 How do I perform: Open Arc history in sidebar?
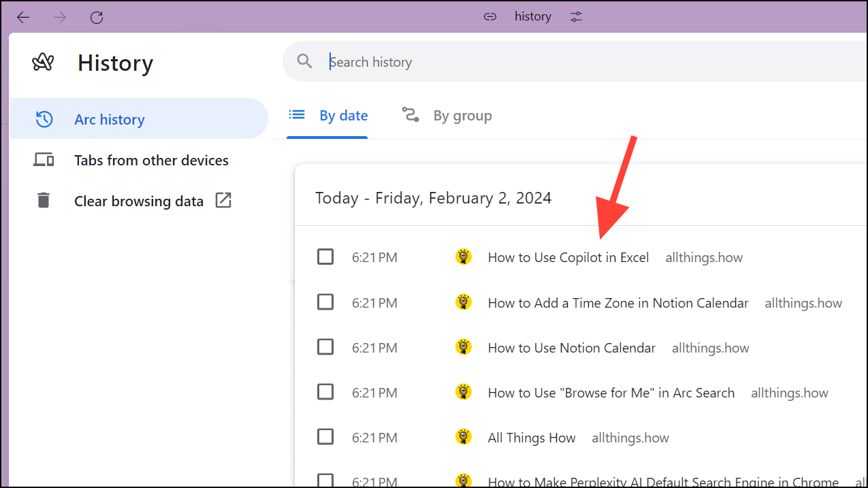coord(109,119)
